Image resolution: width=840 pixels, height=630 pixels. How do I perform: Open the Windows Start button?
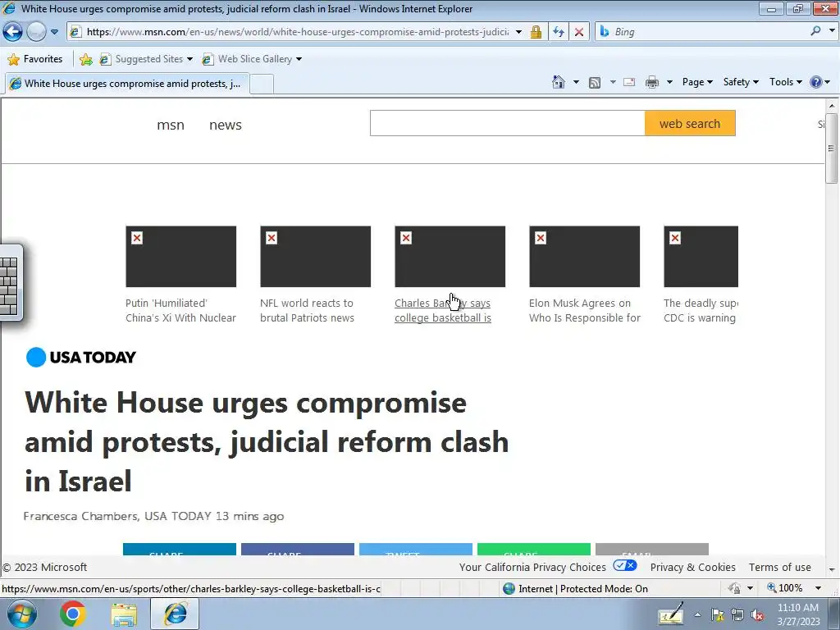click(21, 614)
